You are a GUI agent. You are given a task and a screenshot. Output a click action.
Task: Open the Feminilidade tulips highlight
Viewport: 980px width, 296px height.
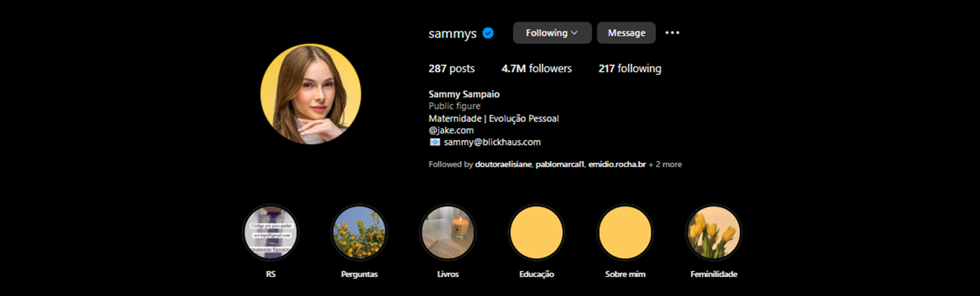pyautogui.click(x=713, y=232)
